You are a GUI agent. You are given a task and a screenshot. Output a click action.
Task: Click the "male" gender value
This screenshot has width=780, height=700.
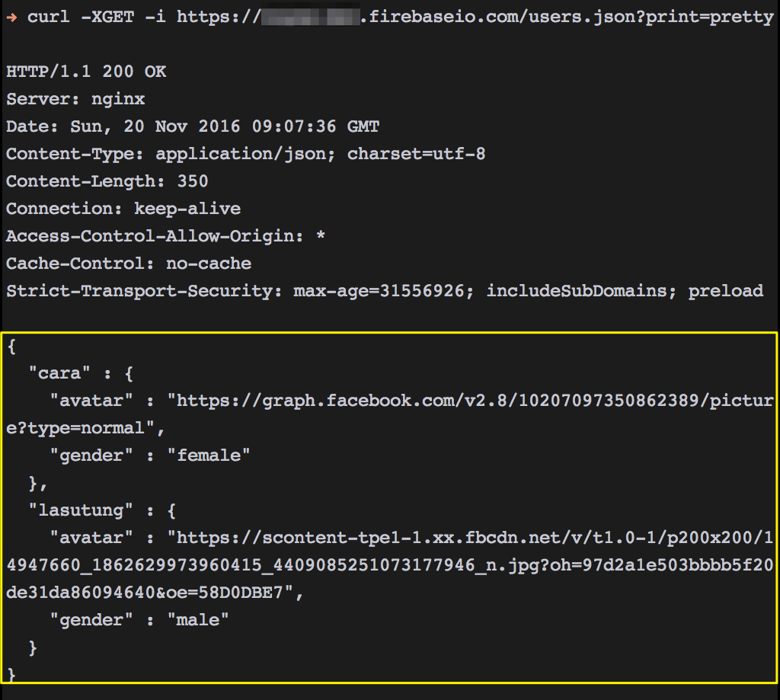[x=198, y=619]
